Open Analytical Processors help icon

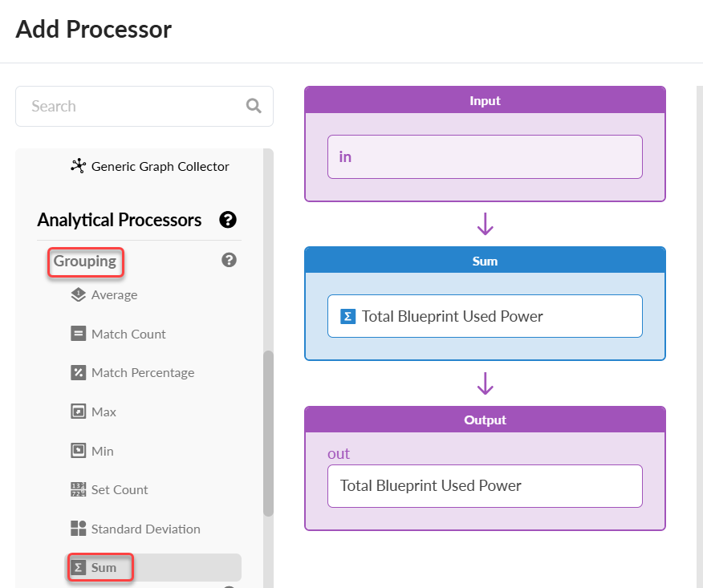(228, 220)
